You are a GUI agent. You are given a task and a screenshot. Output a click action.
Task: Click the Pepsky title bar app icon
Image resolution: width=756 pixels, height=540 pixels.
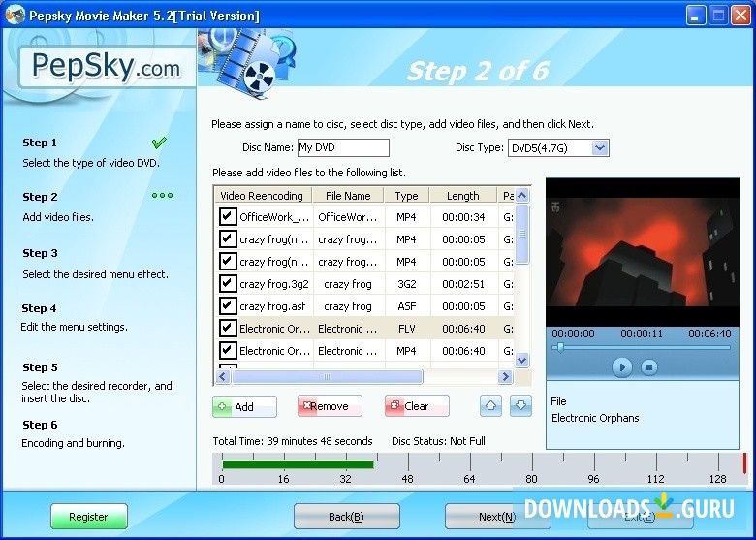pos(15,15)
